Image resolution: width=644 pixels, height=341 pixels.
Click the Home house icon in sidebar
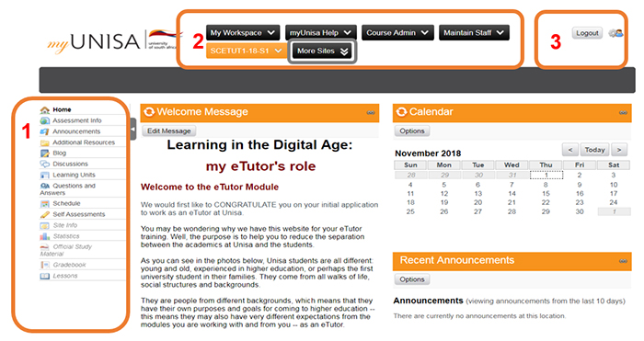click(x=45, y=110)
